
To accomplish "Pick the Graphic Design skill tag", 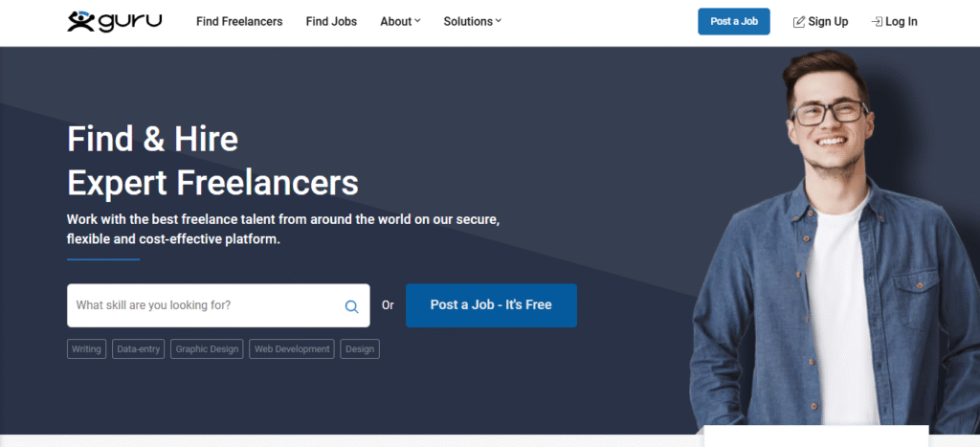I will coord(207,349).
